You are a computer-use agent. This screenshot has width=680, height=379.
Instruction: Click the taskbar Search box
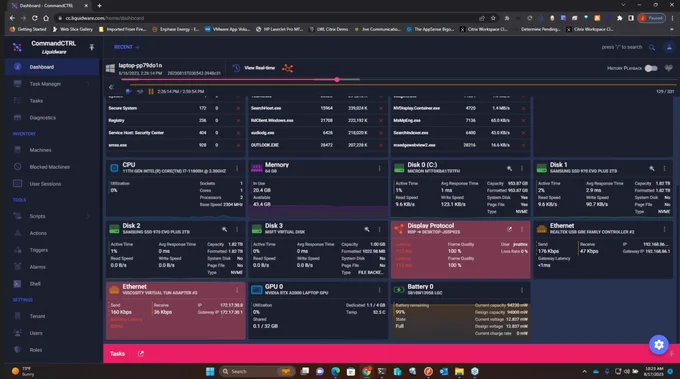tap(257, 372)
